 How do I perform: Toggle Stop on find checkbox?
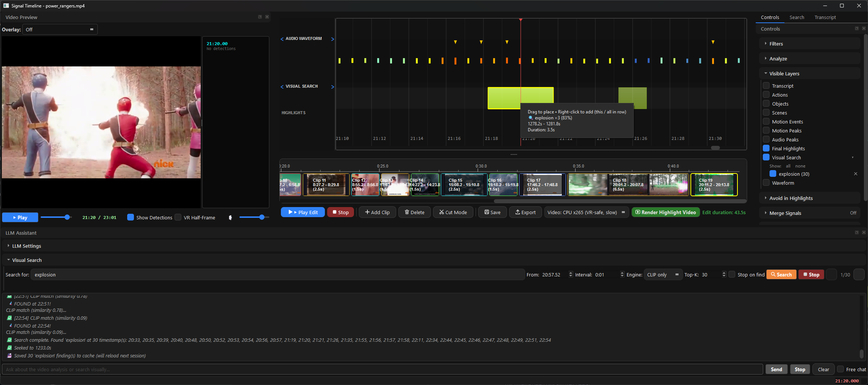732,274
